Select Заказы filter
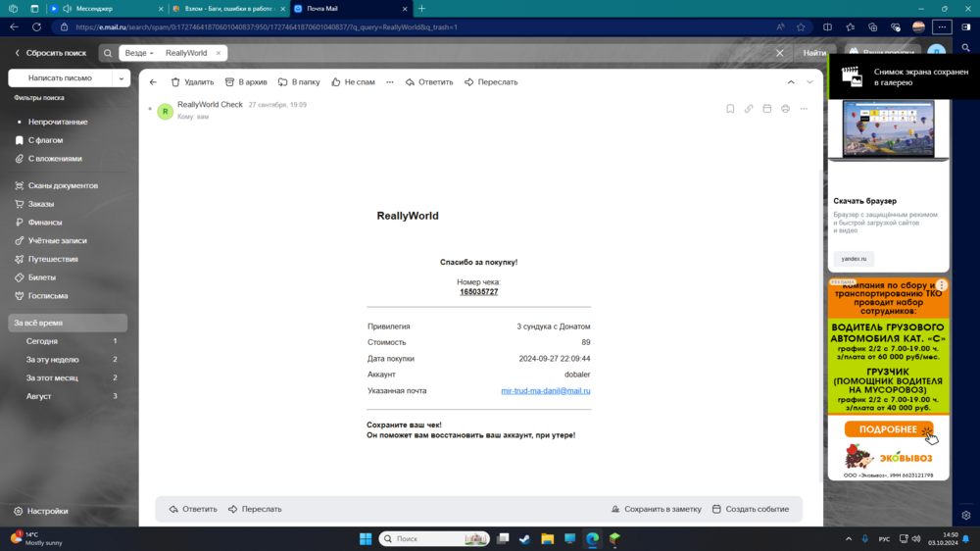 40,204
